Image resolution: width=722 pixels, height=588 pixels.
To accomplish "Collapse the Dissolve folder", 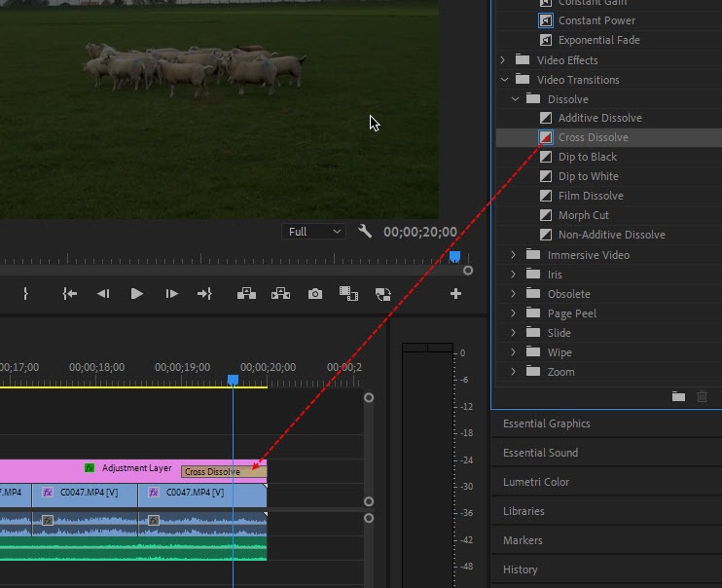I will point(515,99).
